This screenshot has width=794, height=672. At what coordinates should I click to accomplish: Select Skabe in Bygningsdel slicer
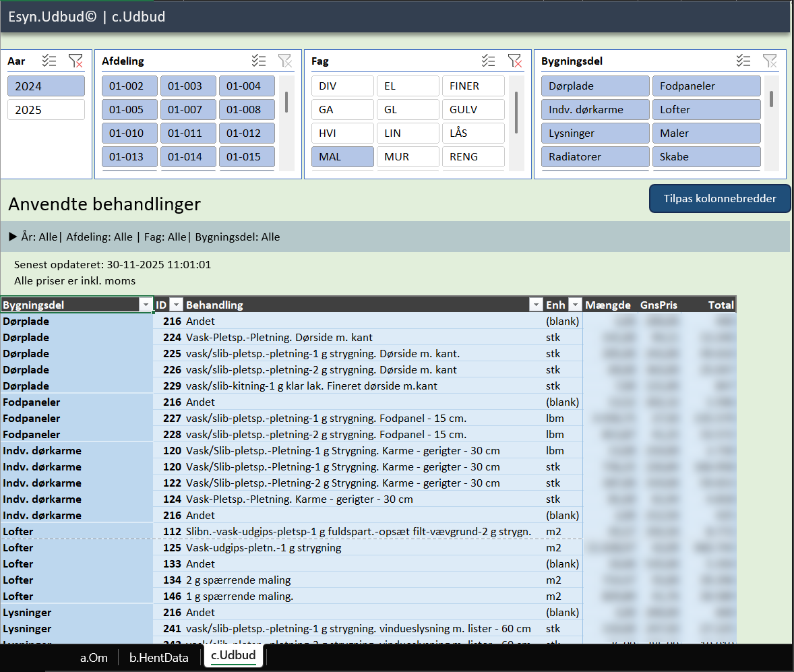[x=706, y=156]
